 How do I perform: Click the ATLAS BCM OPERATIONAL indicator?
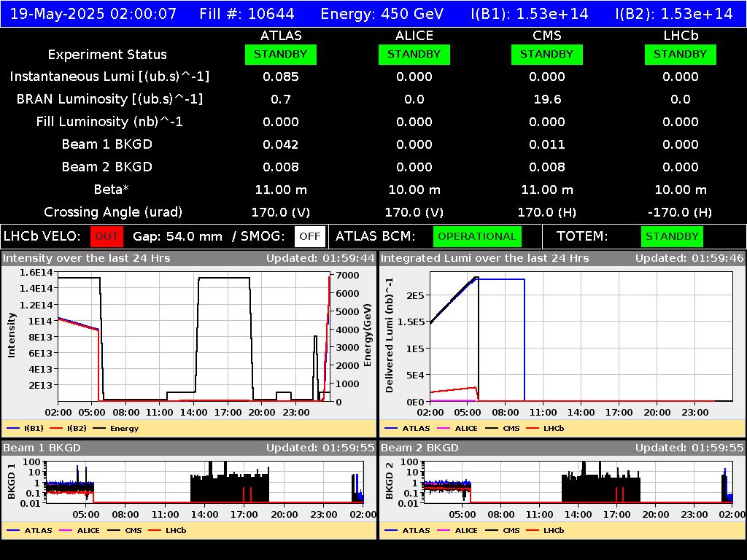point(477,236)
